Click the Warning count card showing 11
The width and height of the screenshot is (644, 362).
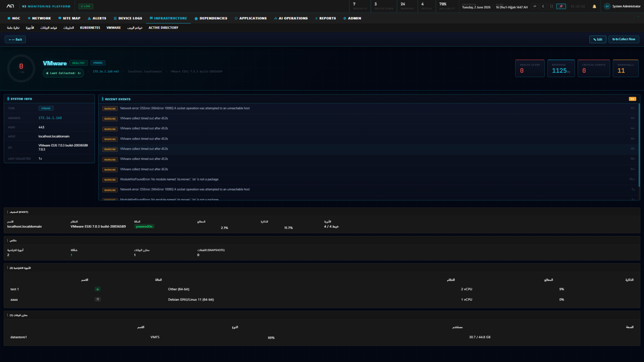coord(625,68)
